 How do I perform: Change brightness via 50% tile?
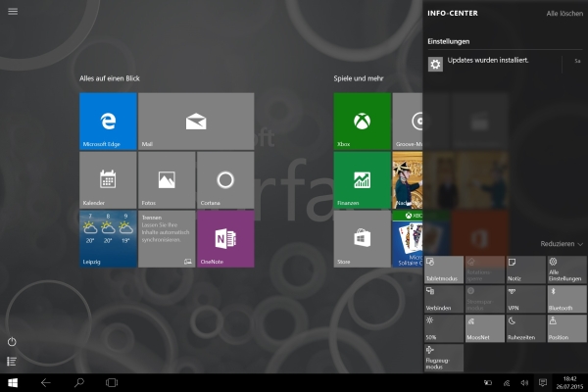pyautogui.click(x=444, y=328)
